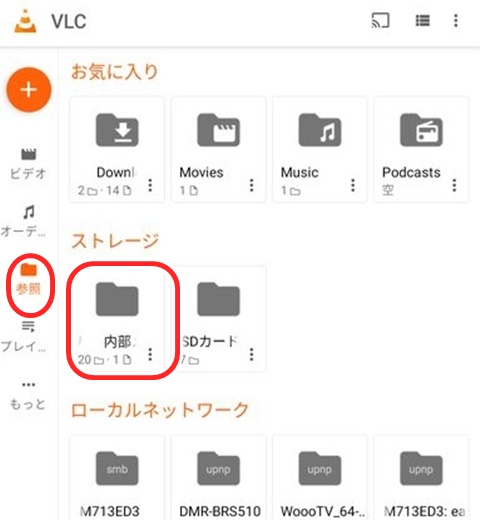Open options menu for Music folder

tap(353, 185)
